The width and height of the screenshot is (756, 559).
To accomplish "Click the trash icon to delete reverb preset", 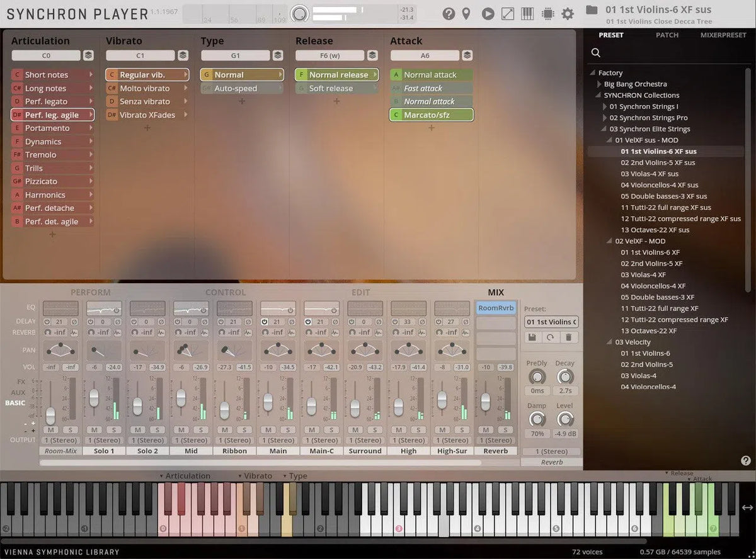I will point(569,337).
